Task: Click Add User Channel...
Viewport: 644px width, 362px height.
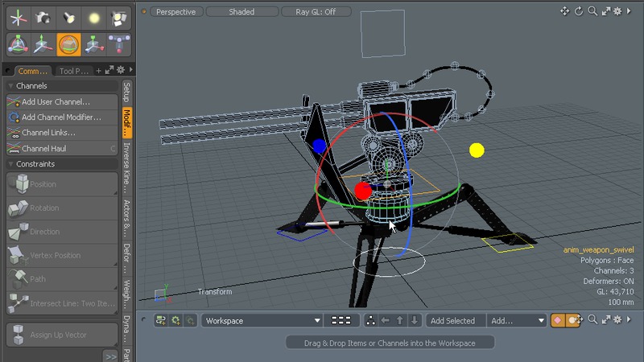Action: [62, 102]
